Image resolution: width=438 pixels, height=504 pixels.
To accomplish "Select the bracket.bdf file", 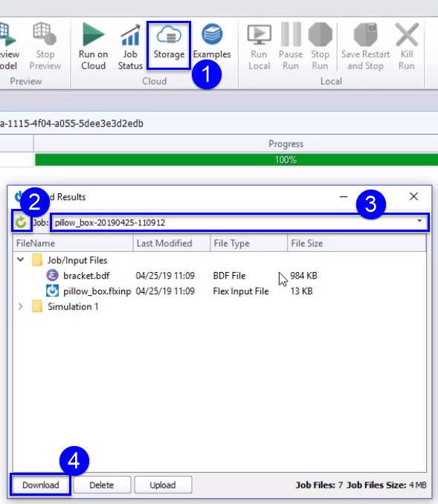I will pos(86,276).
